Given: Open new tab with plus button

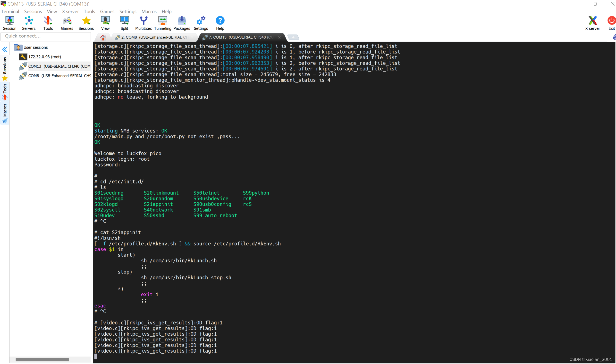Looking at the screenshot, I should point(293,37).
